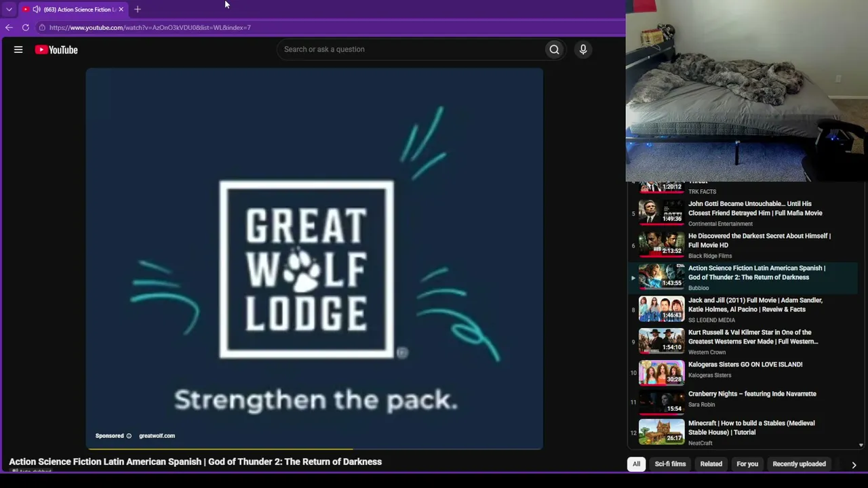The width and height of the screenshot is (868, 488).
Task: Open the Bubbloo channel name
Action: (x=698, y=288)
